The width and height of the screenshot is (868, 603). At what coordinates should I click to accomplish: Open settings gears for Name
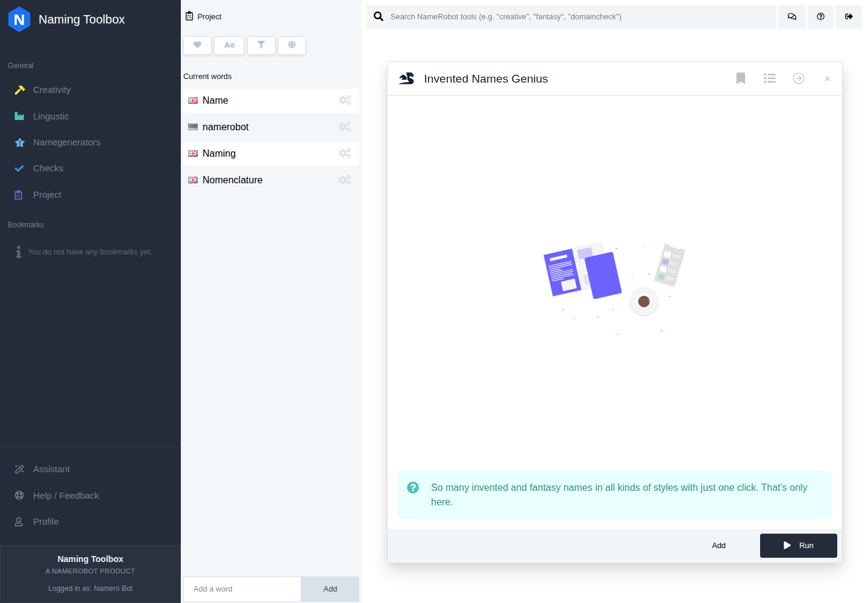345,101
